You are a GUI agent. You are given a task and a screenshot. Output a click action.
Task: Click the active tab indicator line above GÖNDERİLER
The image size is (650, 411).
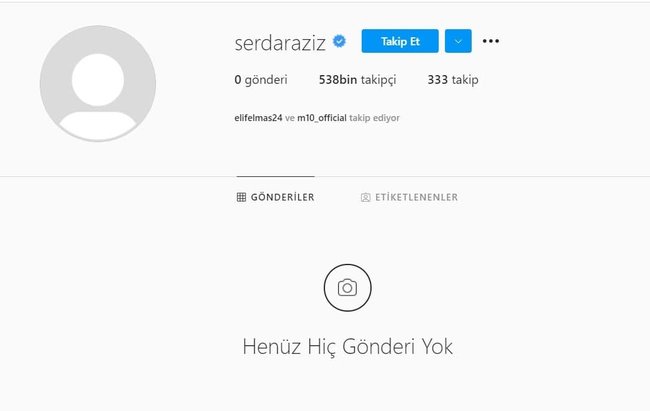[x=275, y=176]
